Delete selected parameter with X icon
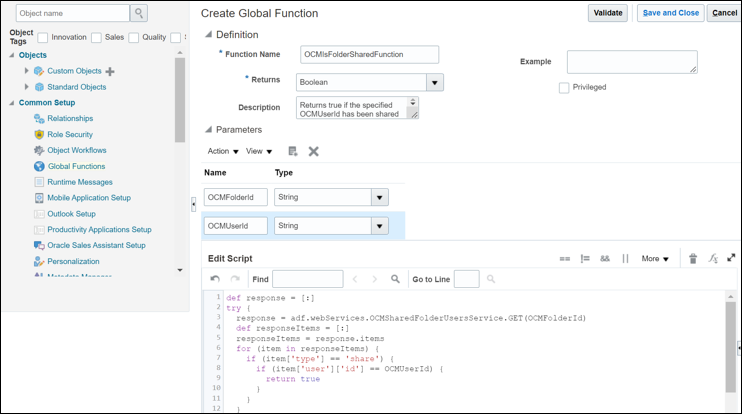 click(x=313, y=151)
